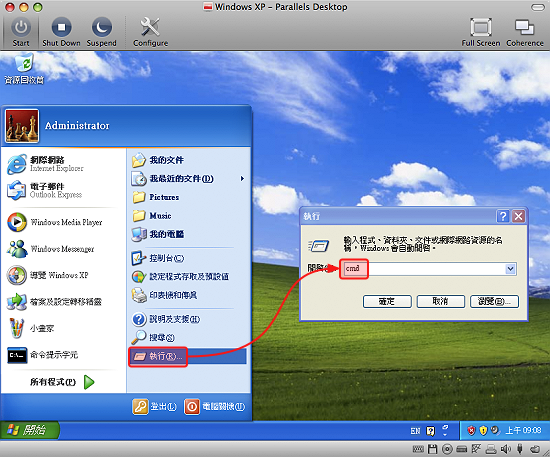Screen dimensions: 550x457
Task: Open My Computer (我的電腦)
Action: 158,234
